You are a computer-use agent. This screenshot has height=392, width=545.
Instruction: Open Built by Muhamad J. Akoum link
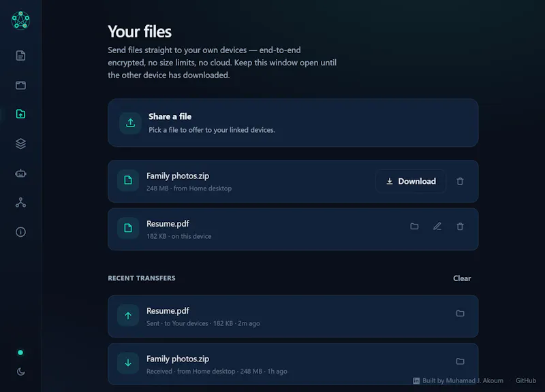[463, 380]
